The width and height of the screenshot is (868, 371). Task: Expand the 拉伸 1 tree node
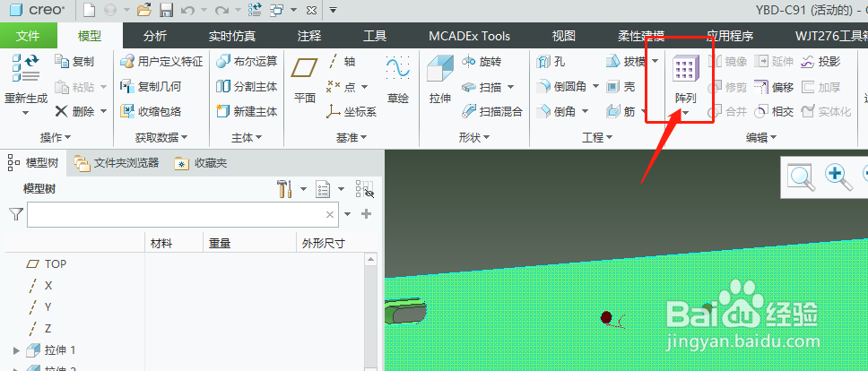coord(16,350)
